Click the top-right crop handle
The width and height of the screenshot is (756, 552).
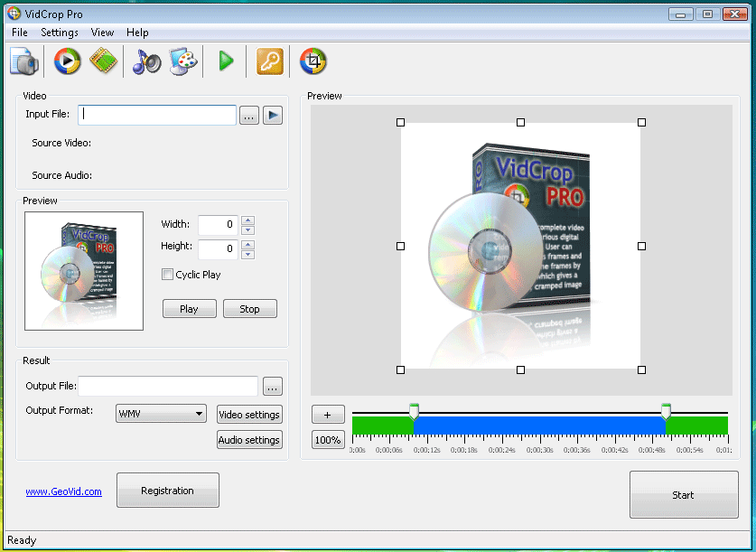tap(641, 123)
